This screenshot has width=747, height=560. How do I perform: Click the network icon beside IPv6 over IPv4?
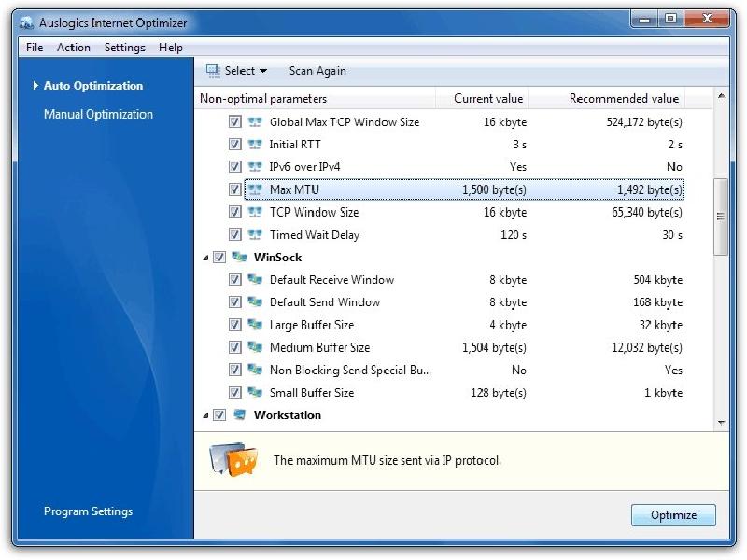255,167
